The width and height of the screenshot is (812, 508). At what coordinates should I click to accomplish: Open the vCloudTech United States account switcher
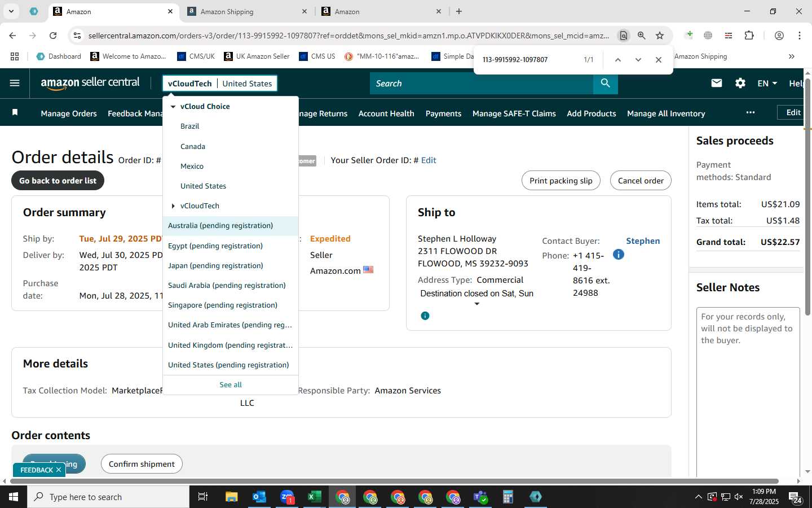click(220, 83)
